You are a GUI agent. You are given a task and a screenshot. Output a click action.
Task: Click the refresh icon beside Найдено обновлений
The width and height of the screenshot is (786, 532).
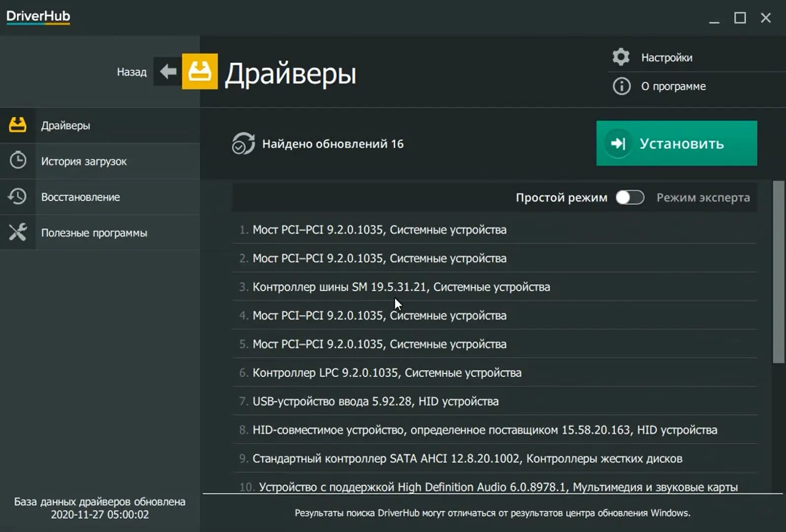(243, 143)
